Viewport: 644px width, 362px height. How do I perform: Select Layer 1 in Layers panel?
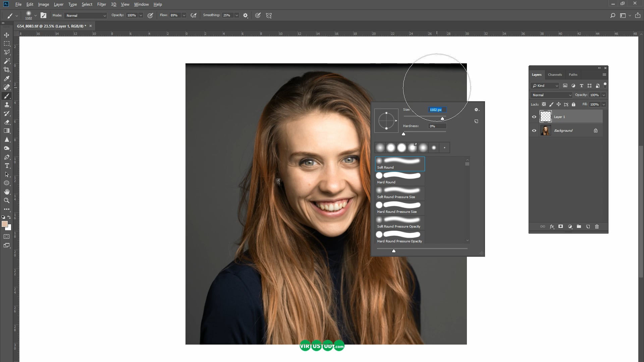tap(571, 117)
